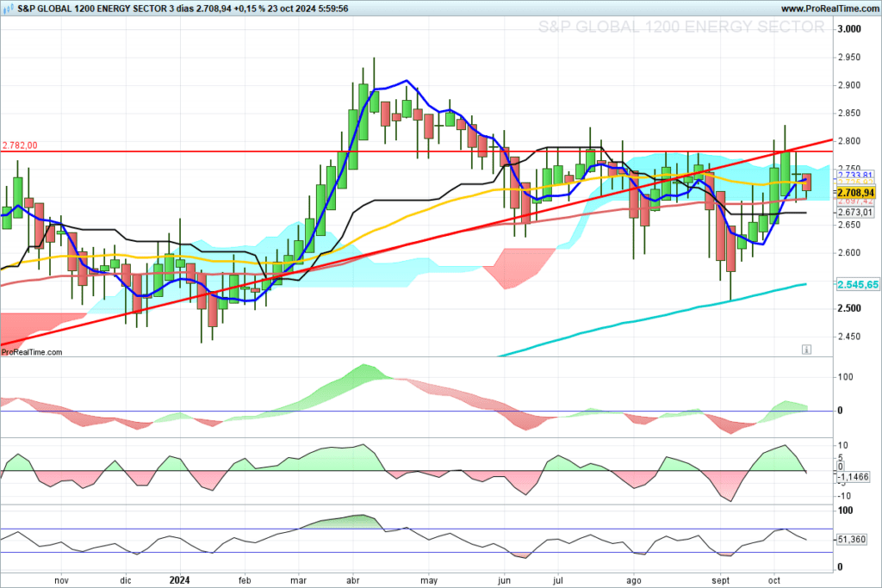The image size is (882, 588).
Task: Click the blue 2.733,81 price tag
Action: [855, 176]
